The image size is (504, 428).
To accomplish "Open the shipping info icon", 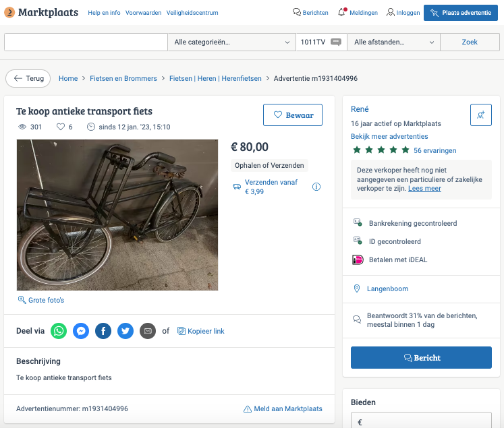I will pos(316,187).
